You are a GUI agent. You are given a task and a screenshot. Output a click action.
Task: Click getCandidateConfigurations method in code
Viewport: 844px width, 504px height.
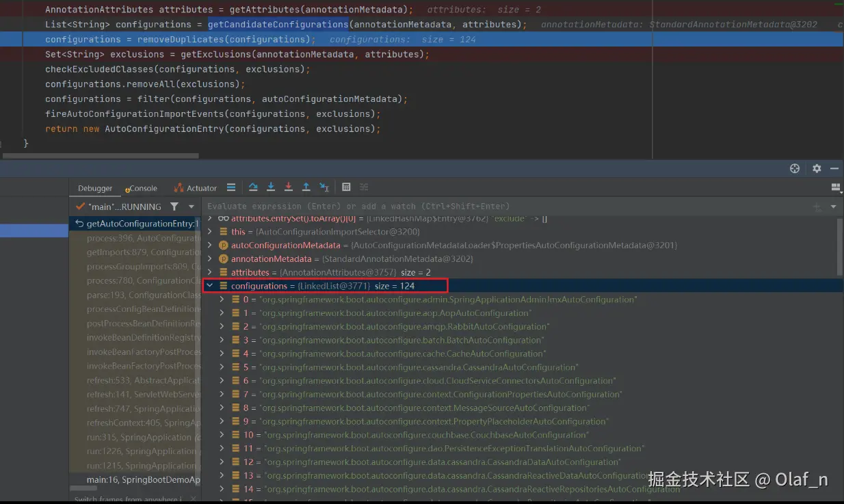[278, 25]
